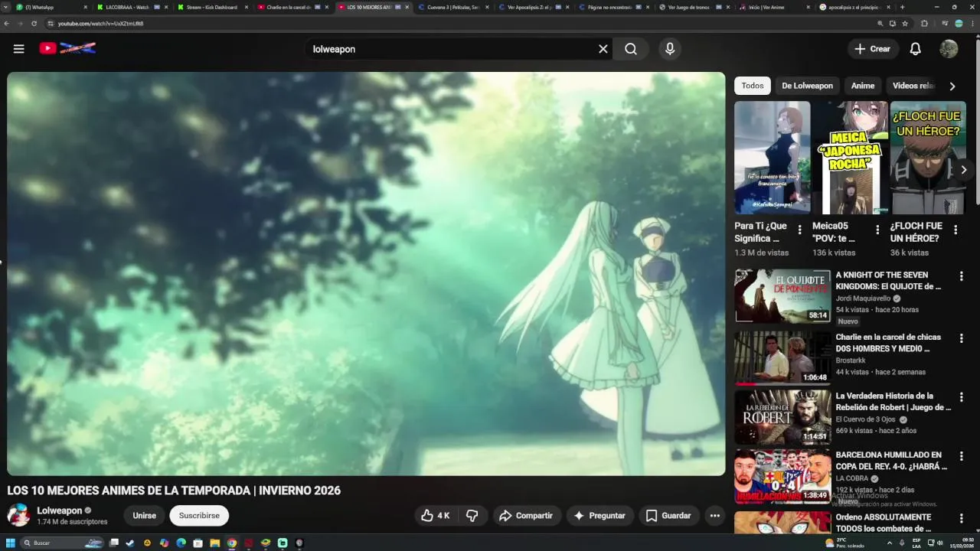Open options for Knight of Seven Kingdoms video
Image resolution: width=980 pixels, height=551 pixels.
click(x=962, y=276)
